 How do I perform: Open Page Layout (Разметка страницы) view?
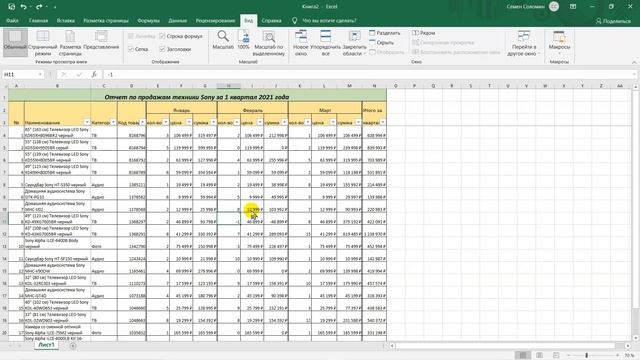(x=70, y=42)
